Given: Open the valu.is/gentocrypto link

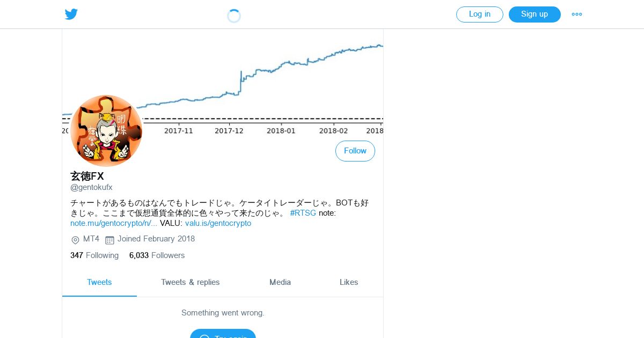Looking at the screenshot, I should point(218,223).
